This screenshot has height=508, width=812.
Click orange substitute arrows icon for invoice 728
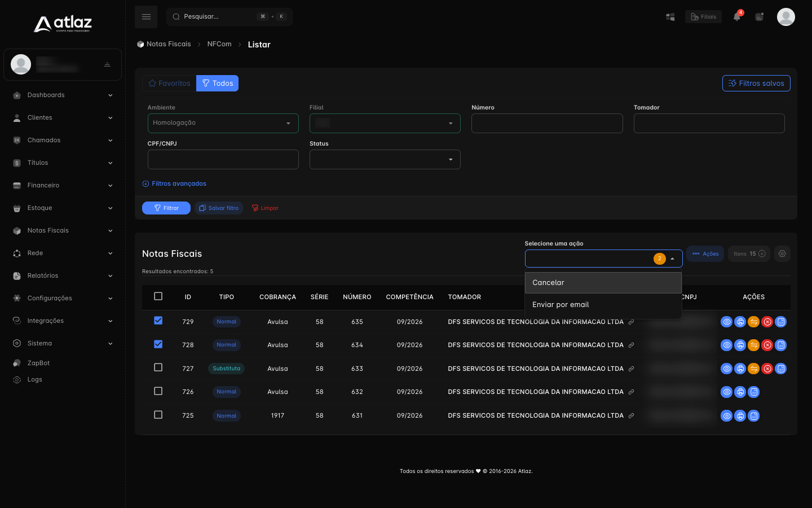pos(754,345)
